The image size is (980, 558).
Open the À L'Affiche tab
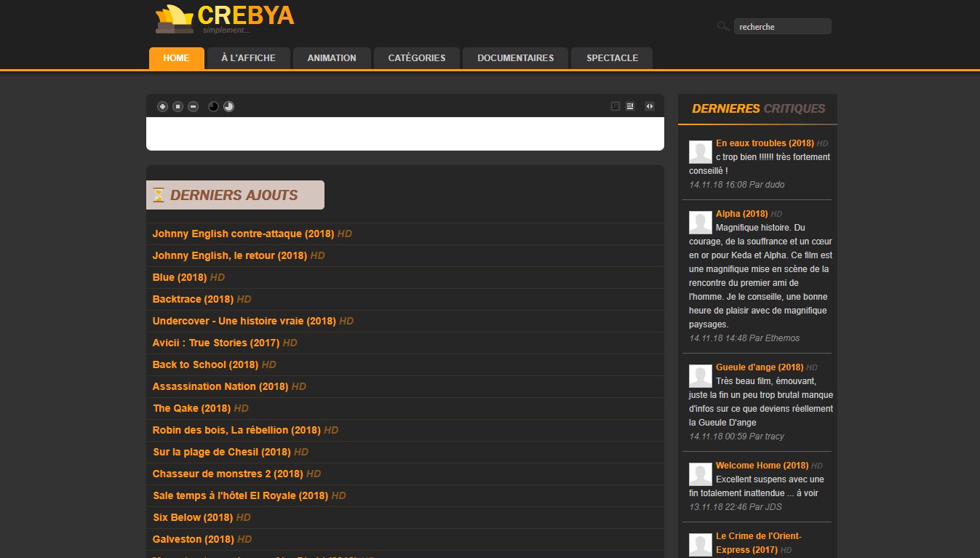coord(248,57)
